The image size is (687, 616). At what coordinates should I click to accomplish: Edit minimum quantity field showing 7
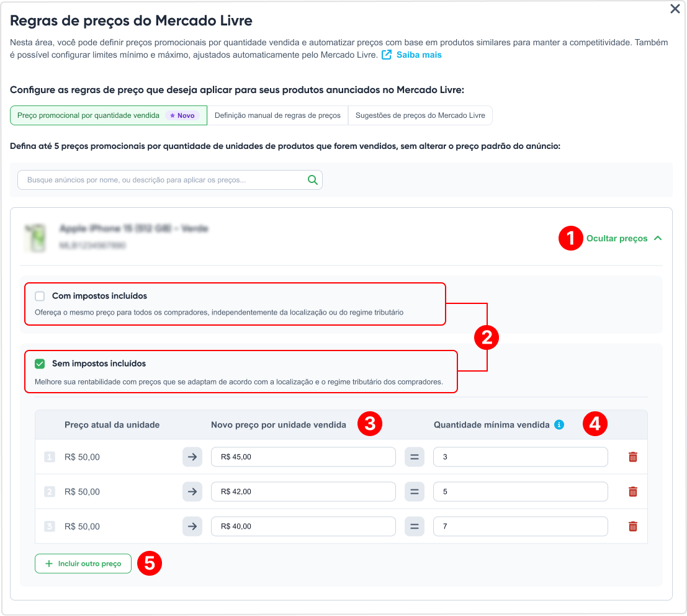(521, 526)
